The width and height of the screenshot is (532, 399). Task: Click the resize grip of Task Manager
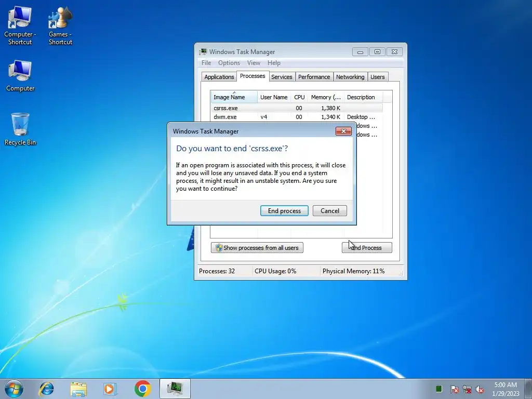[401, 273]
